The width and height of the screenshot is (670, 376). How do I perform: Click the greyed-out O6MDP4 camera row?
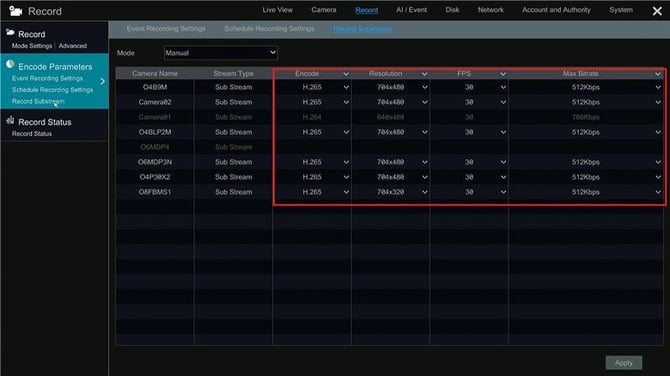tap(389, 147)
